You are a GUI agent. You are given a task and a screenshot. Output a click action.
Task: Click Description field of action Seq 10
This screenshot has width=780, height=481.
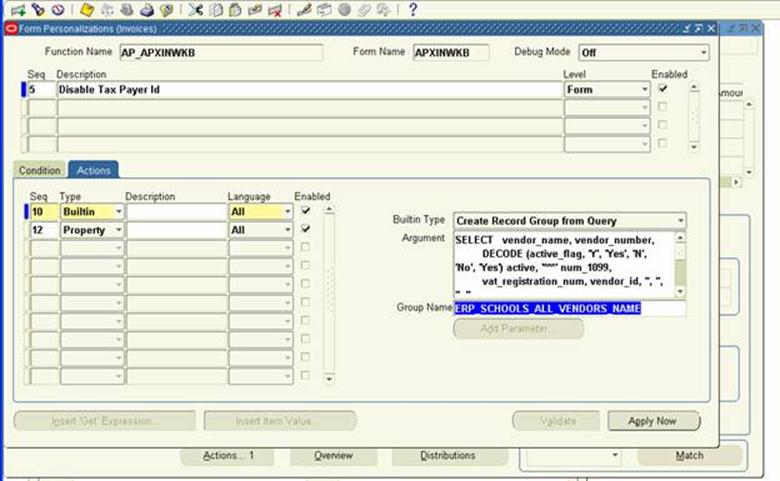pyautogui.click(x=176, y=211)
